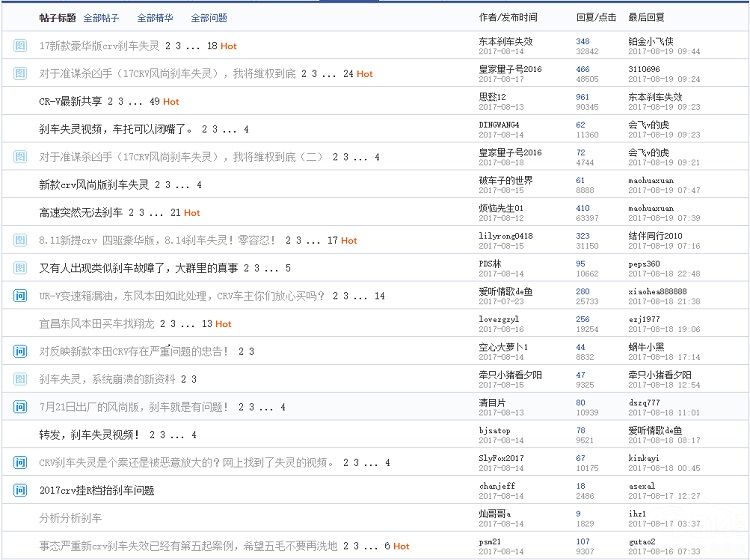Open author profile 东本刹车失效 in author column

(x=505, y=41)
